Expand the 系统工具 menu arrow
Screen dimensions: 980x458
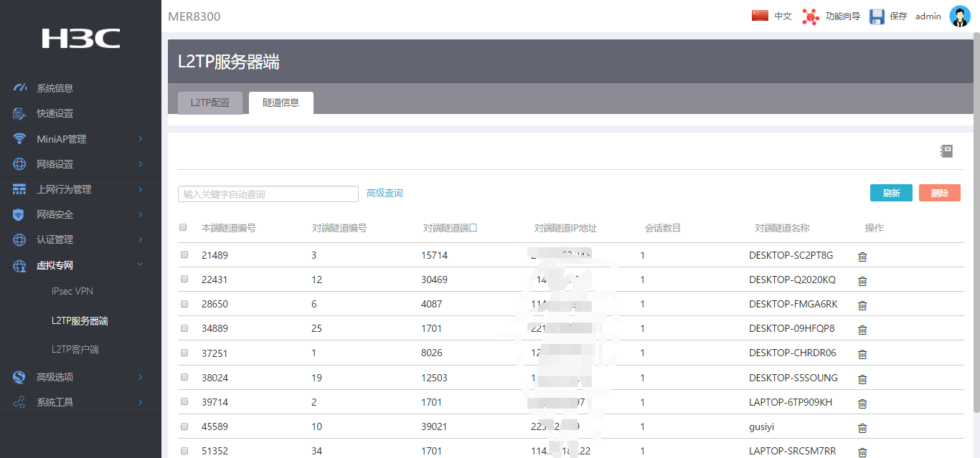click(140, 402)
